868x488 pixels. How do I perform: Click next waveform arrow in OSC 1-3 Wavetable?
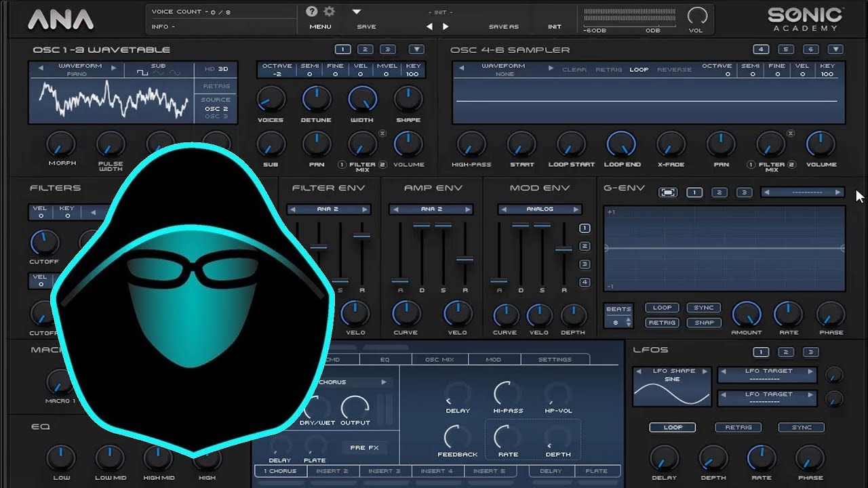pyautogui.click(x=113, y=67)
